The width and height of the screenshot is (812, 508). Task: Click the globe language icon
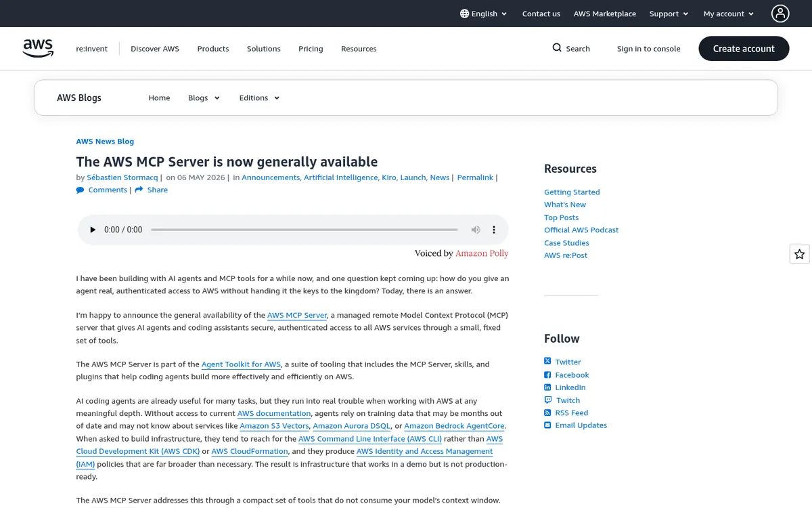tap(464, 14)
